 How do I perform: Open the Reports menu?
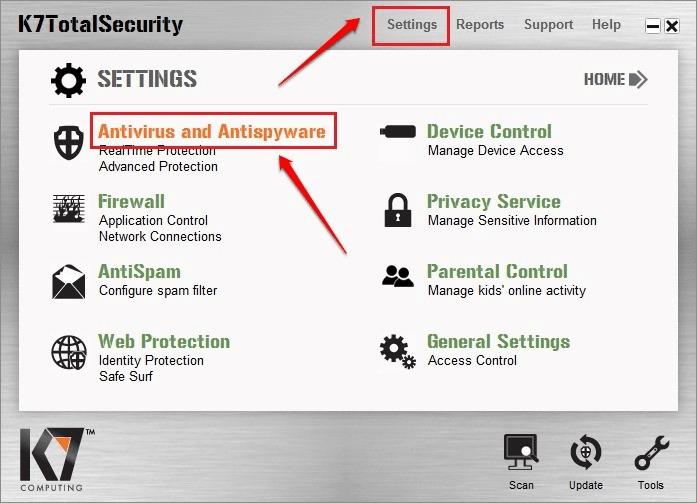(480, 24)
